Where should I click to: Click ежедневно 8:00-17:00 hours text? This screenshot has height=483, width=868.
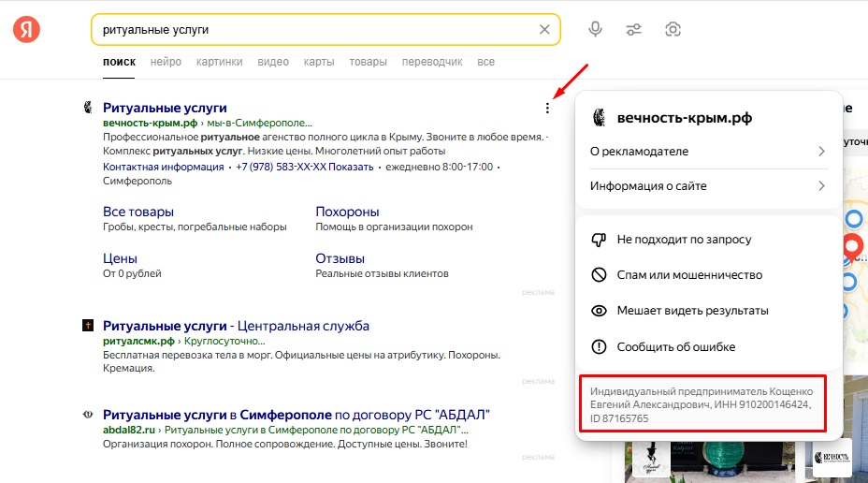click(x=439, y=167)
